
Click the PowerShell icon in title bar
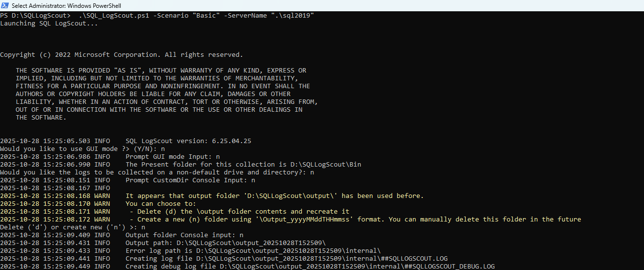(5, 5)
